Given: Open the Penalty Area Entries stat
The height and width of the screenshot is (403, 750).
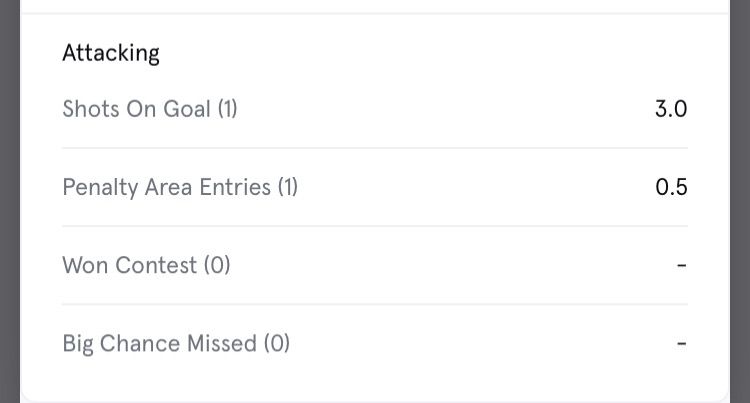Looking at the screenshot, I should (x=166, y=187).
